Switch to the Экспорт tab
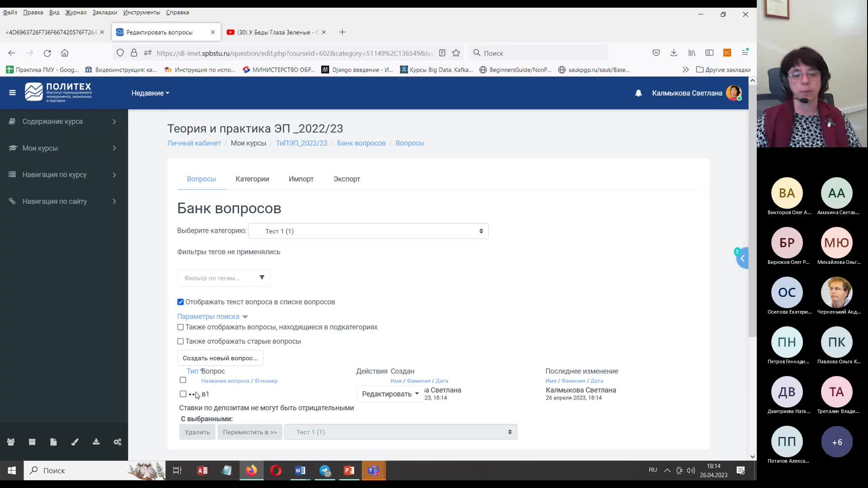Viewport: 868px width, 488px height. pos(347,179)
